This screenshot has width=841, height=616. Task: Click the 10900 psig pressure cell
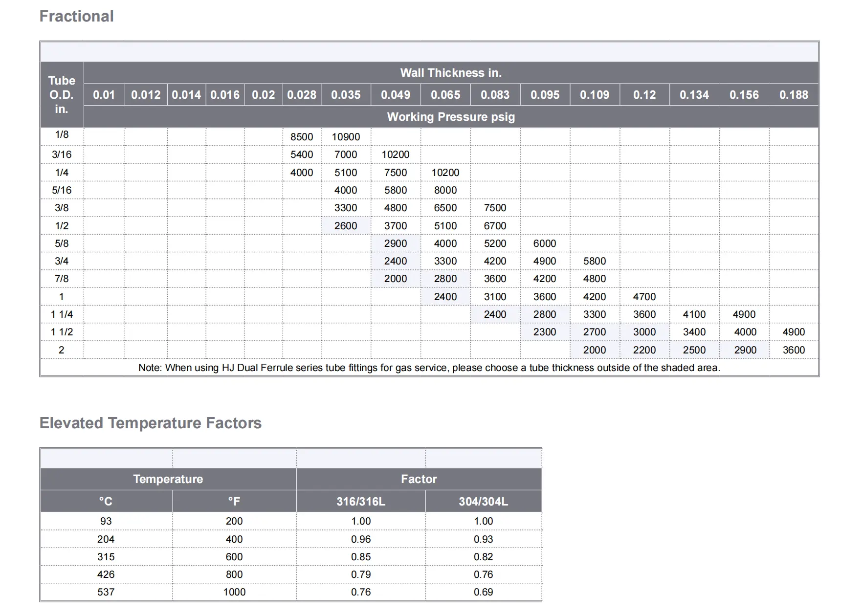[x=345, y=137]
